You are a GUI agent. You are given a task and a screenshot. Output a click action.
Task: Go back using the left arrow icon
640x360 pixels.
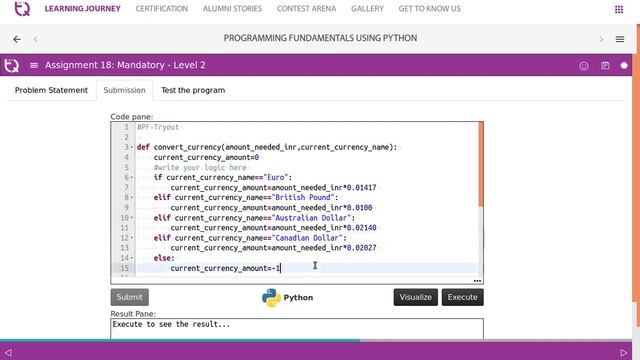[17, 39]
